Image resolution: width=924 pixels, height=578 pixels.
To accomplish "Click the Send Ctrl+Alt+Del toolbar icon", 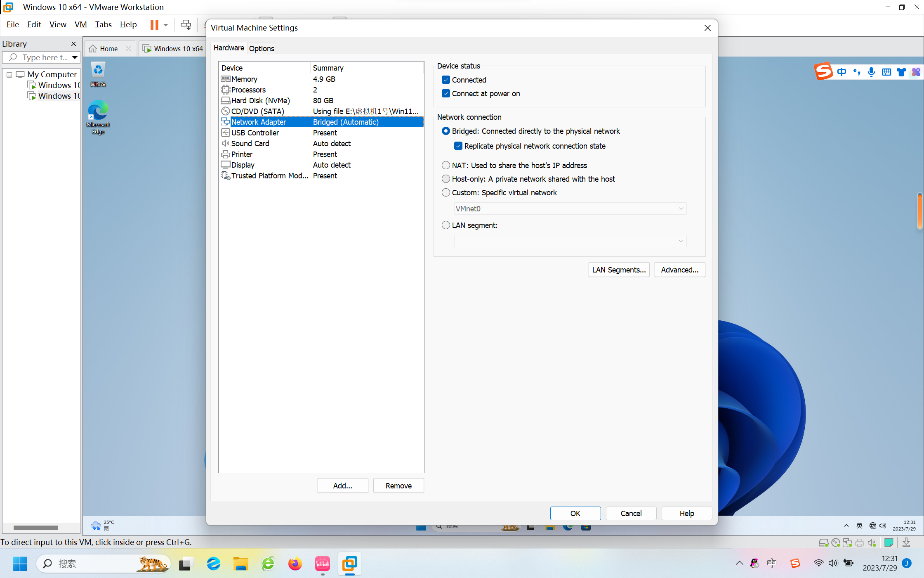I will pos(186,25).
